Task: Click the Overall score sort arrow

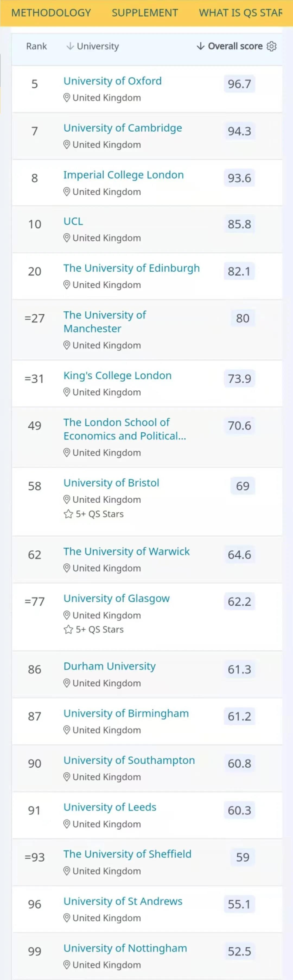Action: tap(200, 46)
